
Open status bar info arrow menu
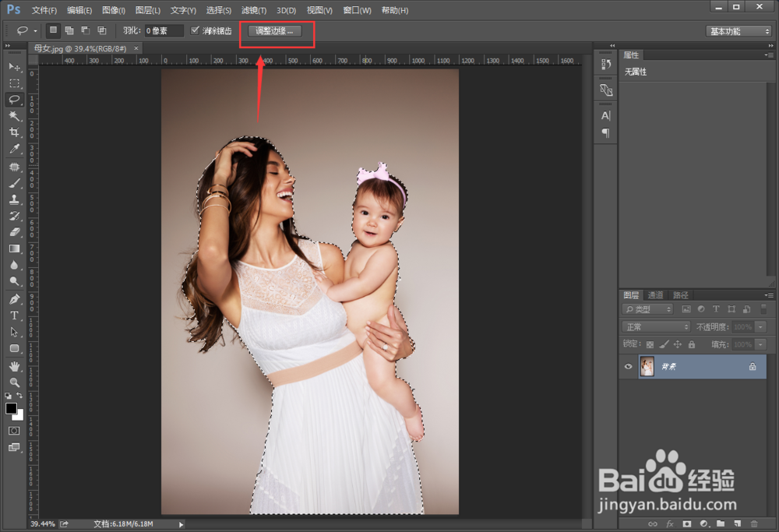coord(181,524)
